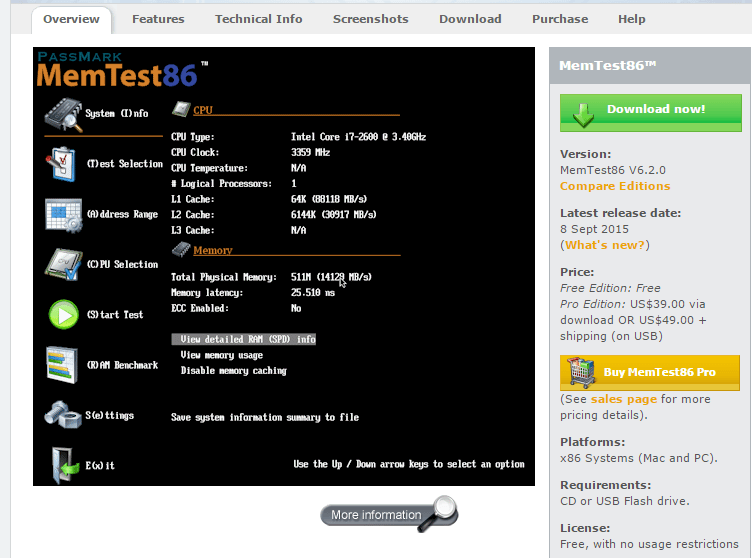Select the Test Selection clipboard icon
Viewport: 752px width, 558px height.
(61, 164)
